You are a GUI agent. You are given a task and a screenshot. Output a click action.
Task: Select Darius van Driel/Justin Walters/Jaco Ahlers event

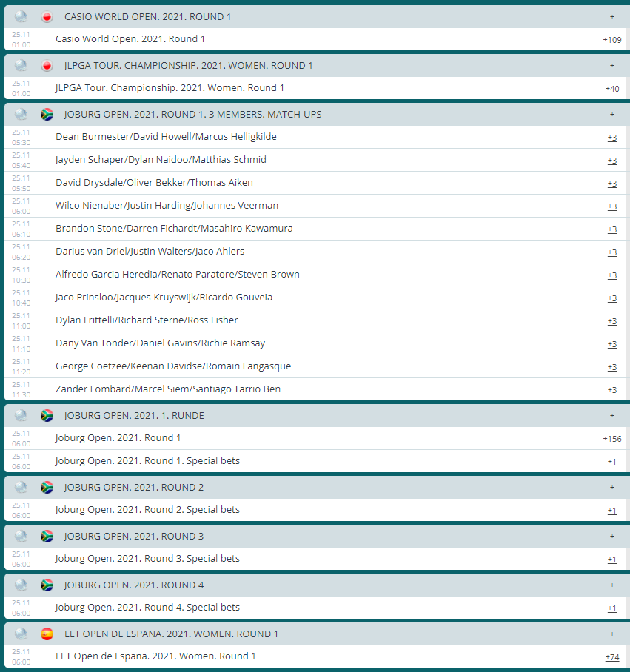point(150,252)
